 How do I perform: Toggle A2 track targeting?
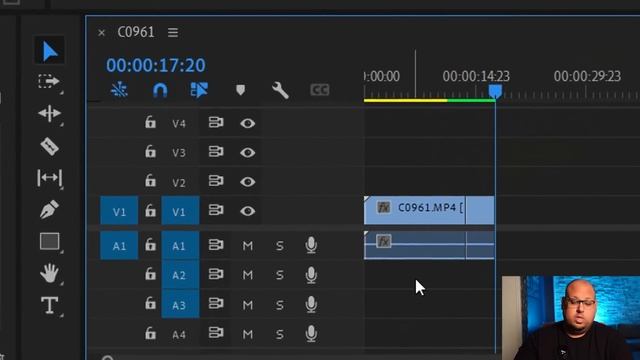pyautogui.click(x=180, y=275)
